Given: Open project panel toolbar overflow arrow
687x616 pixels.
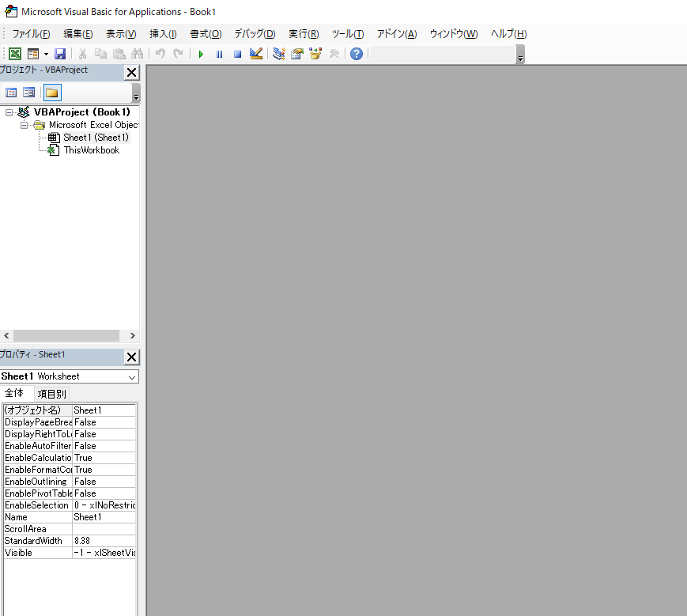Looking at the screenshot, I should pyautogui.click(x=136, y=93).
